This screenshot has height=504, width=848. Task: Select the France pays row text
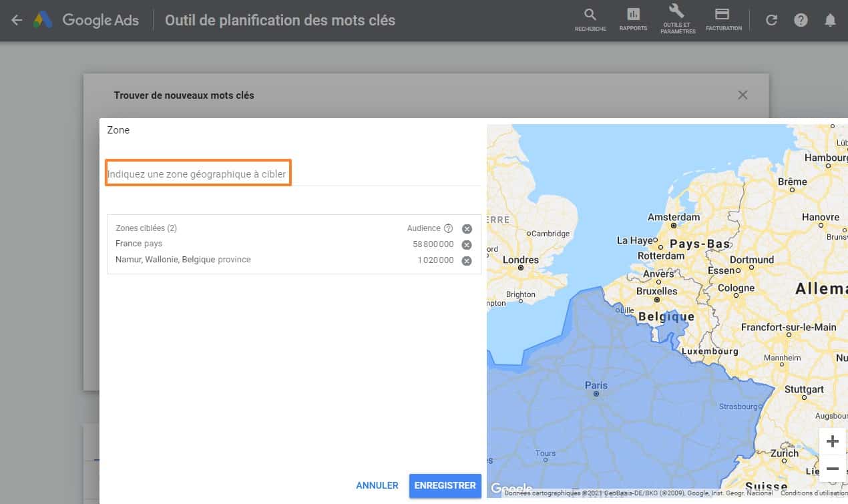pos(139,244)
